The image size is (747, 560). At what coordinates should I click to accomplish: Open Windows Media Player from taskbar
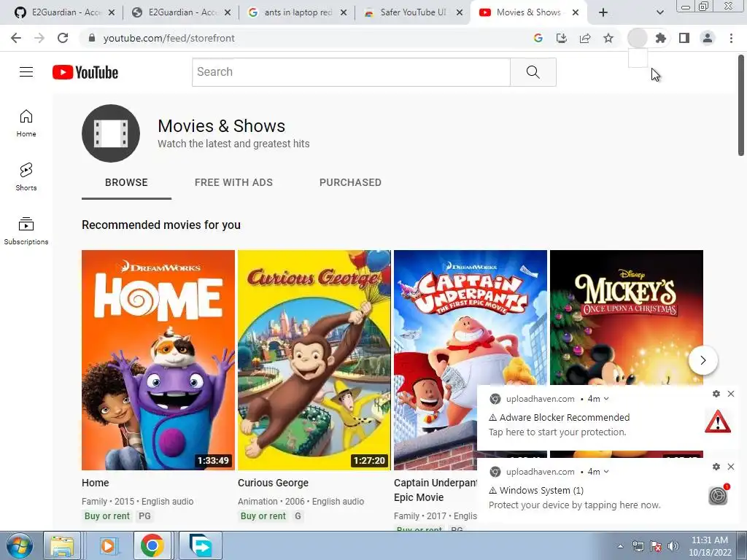click(108, 546)
